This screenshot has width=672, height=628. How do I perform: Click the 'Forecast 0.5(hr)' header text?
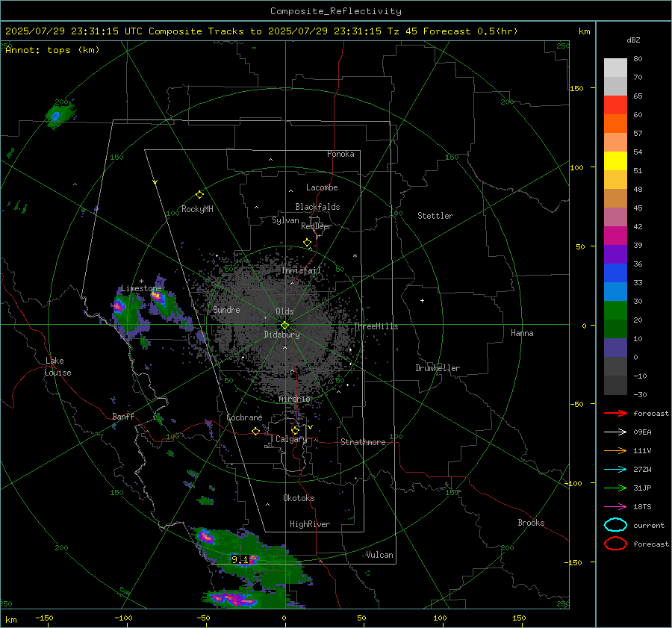[x=470, y=31]
